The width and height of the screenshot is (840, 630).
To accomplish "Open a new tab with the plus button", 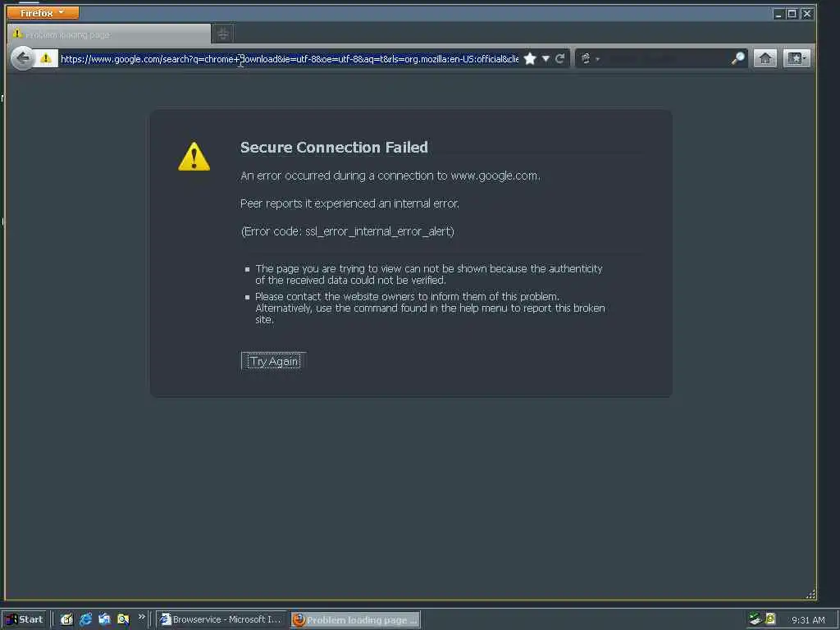I will point(223,34).
